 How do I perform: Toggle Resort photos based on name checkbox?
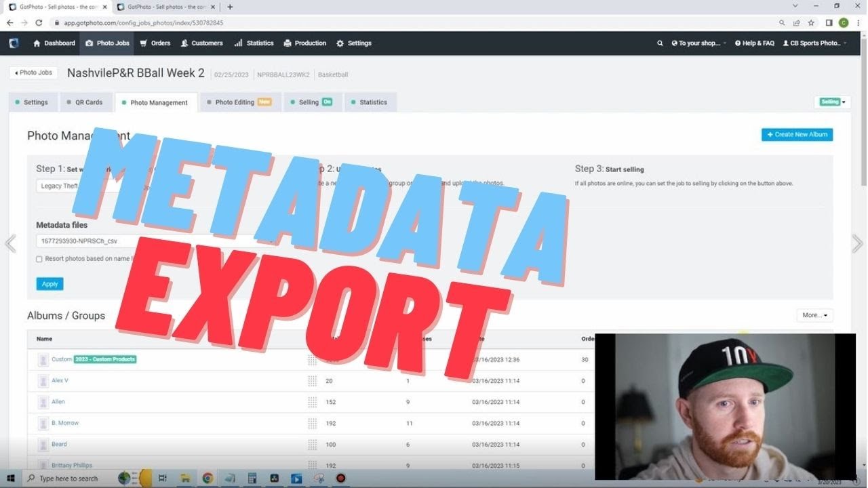tap(39, 259)
